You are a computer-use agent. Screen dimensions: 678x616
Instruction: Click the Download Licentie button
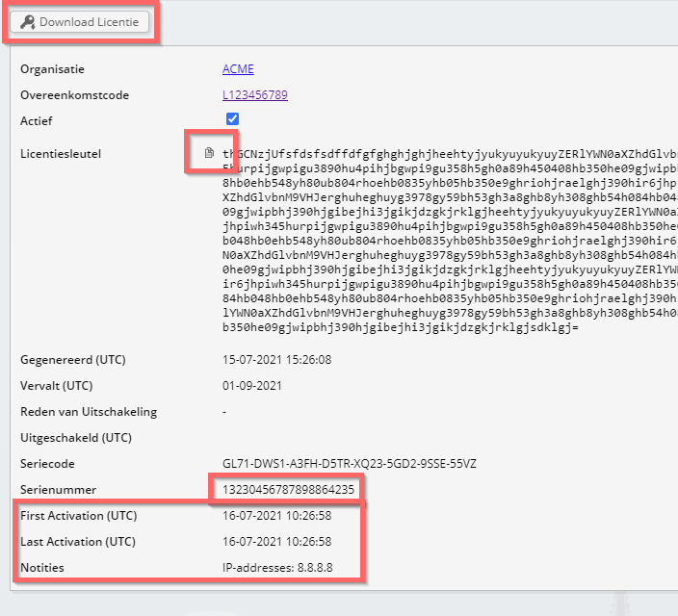coord(80,21)
